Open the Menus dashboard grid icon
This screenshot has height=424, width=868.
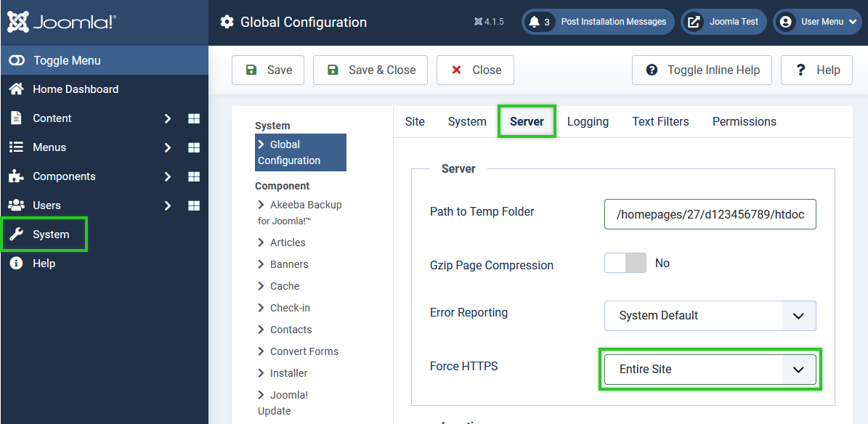(194, 147)
